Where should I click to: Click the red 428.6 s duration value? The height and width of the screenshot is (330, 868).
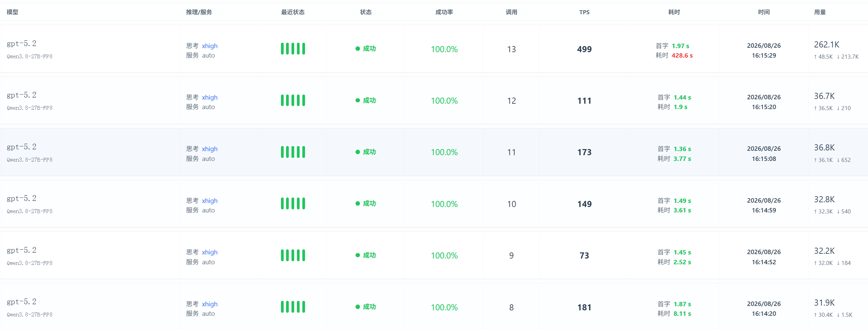coord(682,56)
